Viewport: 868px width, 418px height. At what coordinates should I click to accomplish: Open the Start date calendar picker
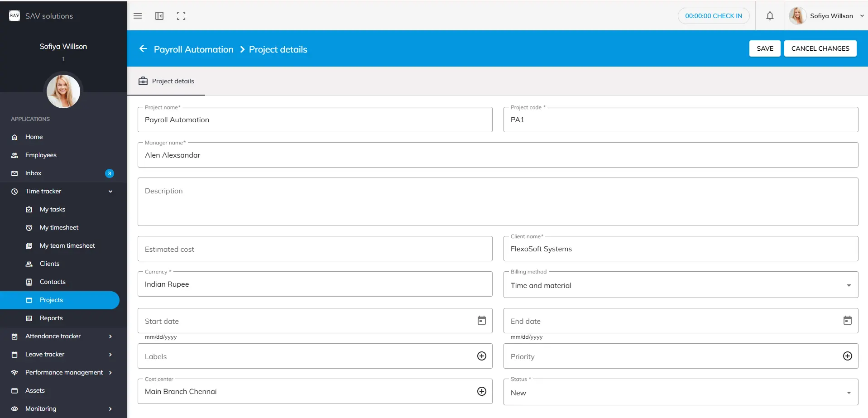tap(482, 321)
